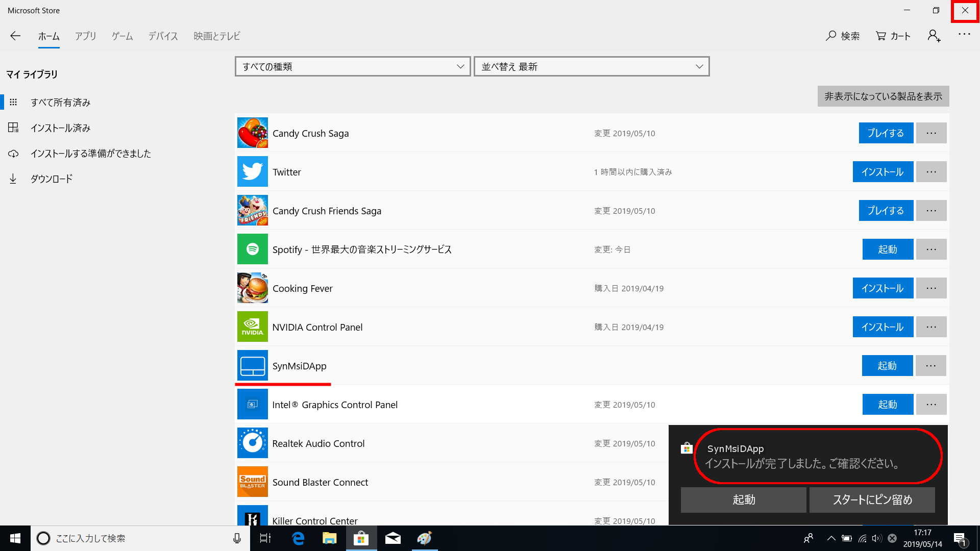Viewport: 980px width, 551px height.
Task: Show hidden icons in system tray
Action: click(831, 538)
